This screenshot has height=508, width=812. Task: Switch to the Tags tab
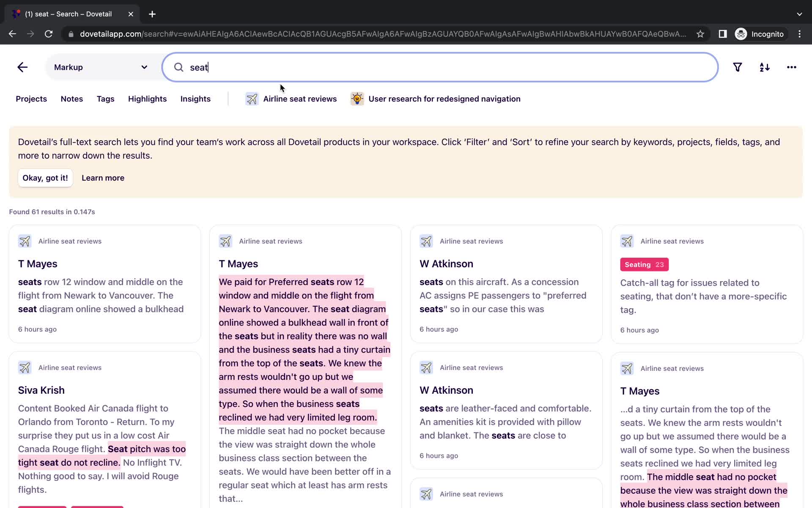point(105,99)
